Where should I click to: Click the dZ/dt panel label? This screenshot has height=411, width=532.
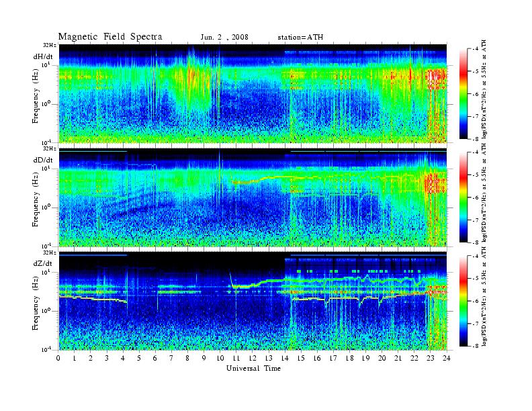[43, 263]
